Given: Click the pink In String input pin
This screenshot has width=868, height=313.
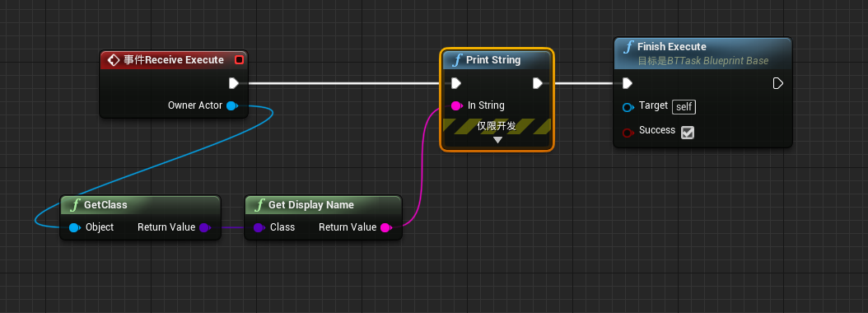Looking at the screenshot, I should 456,105.
